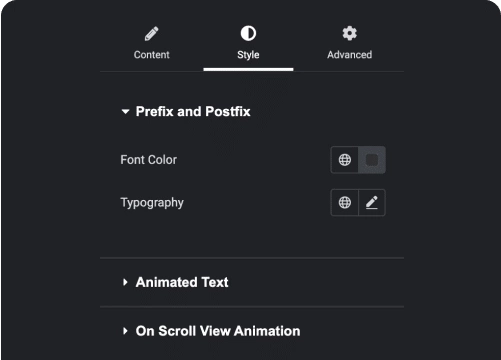Collapse the Prefix and Postfix arrow
The width and height of the screenshot is (501, 360).
click(125, 112)
